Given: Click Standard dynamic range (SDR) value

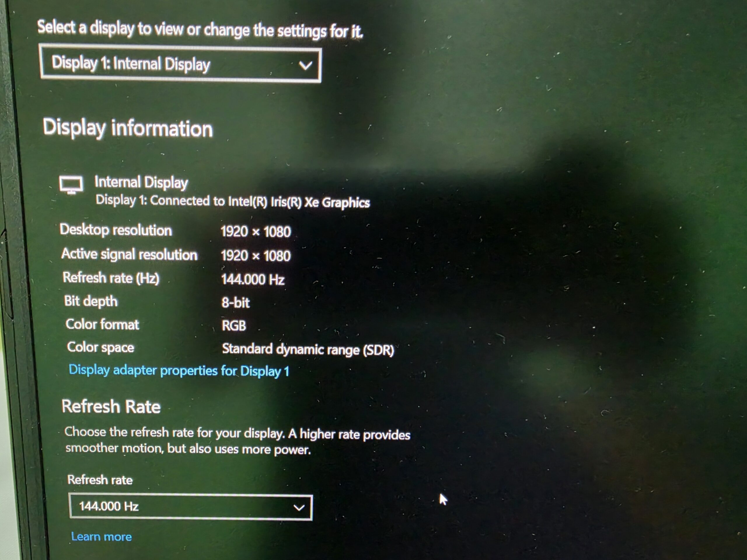Looking at the screenshot, I should [308, 349].
